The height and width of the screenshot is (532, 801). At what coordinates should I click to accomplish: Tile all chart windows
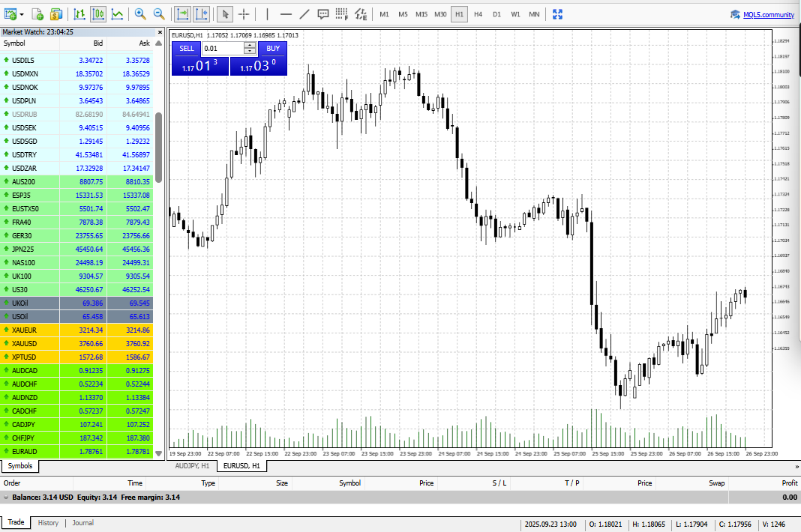coord(556,14)
